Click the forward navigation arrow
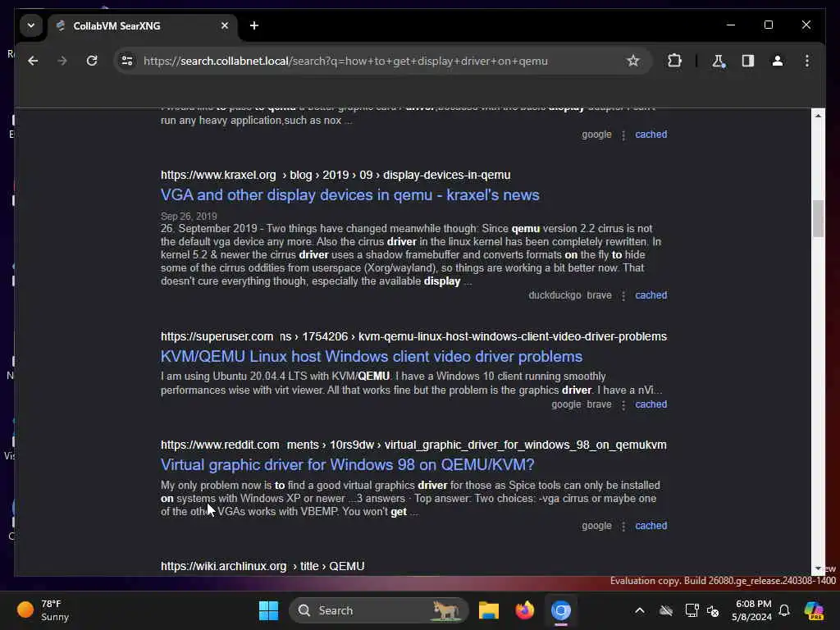Screen dimensions: 840x630 (62, 61)
